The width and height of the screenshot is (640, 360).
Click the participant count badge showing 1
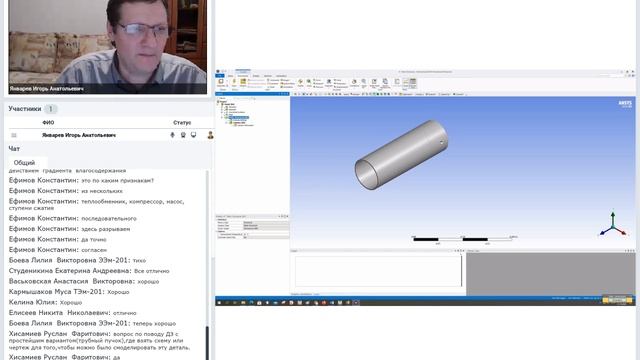coord(51,109)
